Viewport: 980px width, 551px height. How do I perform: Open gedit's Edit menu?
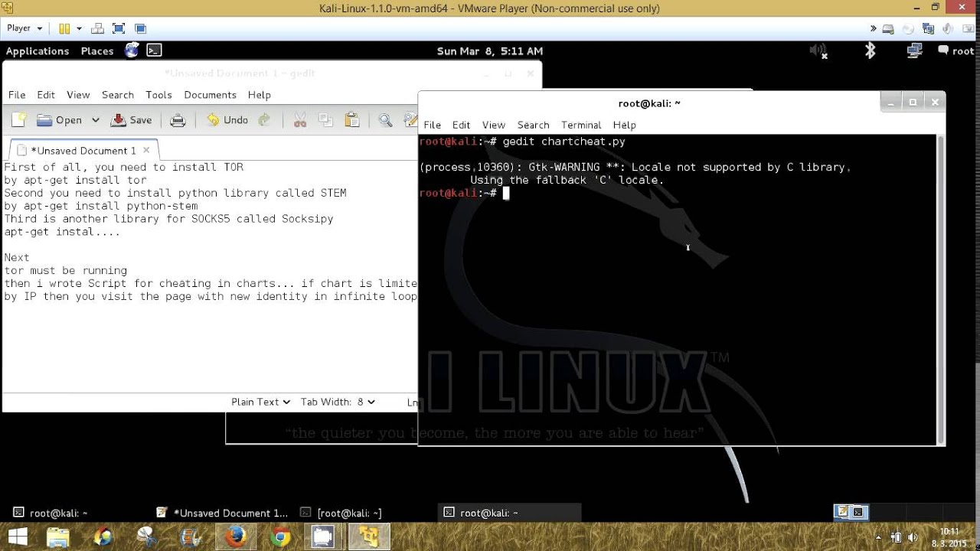pyautogui.click(x=46, y=95)
